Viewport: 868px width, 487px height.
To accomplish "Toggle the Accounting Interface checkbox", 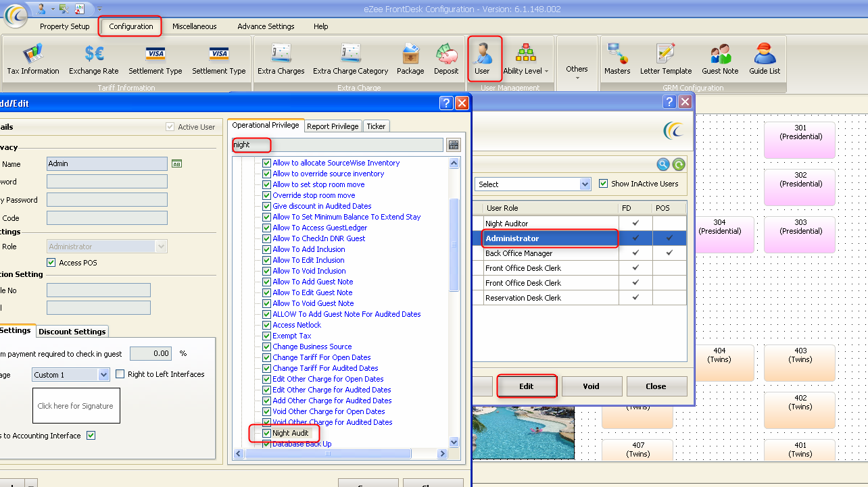I will (x=91, y=436).
